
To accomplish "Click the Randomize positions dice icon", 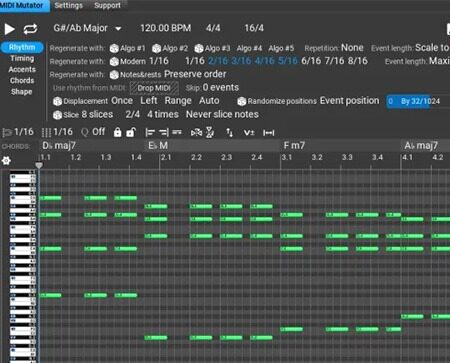I will [x=242, y=101].
